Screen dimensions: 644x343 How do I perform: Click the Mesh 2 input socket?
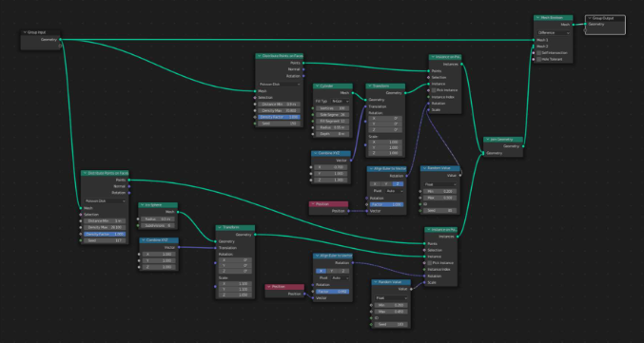[x=534, y=47]
